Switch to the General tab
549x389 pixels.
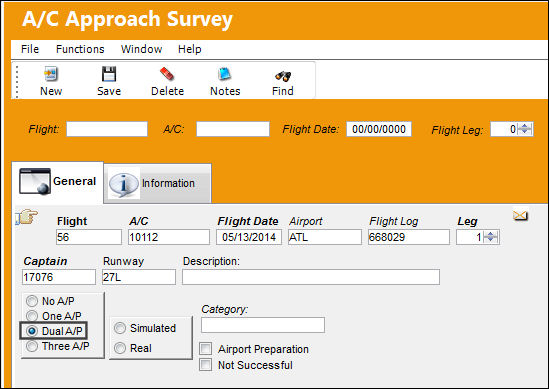coord(58,182)
